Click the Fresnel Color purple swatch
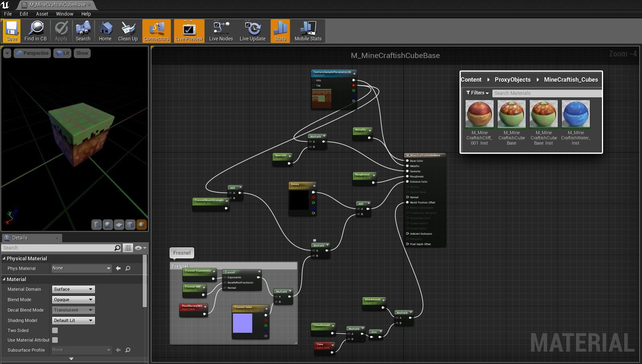 coord(242,323)
